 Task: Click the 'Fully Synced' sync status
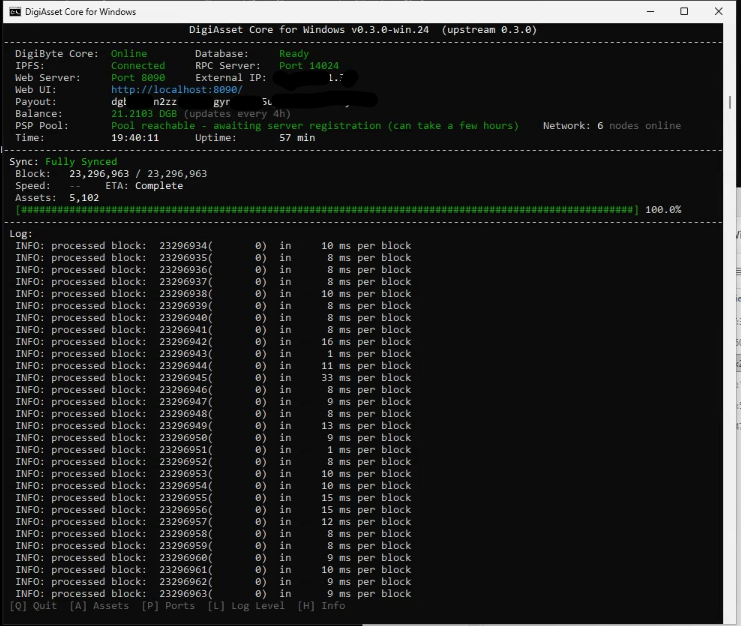81,162
